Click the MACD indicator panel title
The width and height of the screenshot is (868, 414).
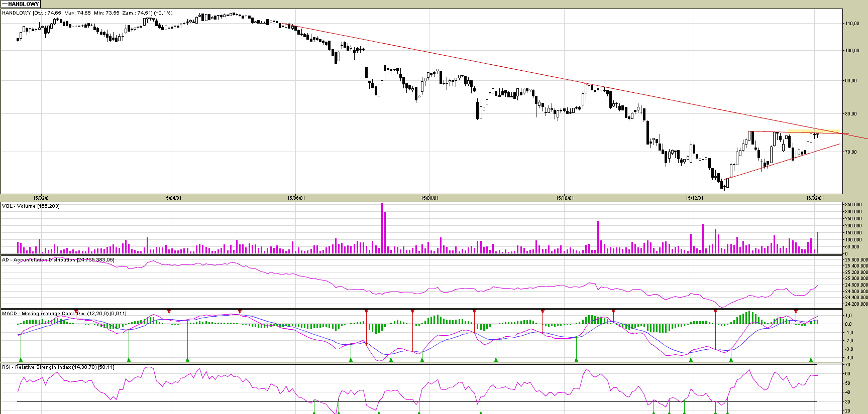[x=64, y=314]
